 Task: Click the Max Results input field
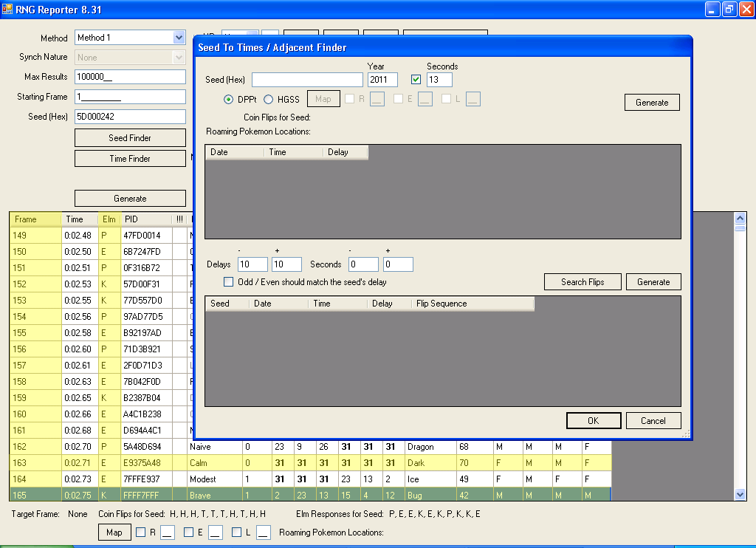click(130, 78)
